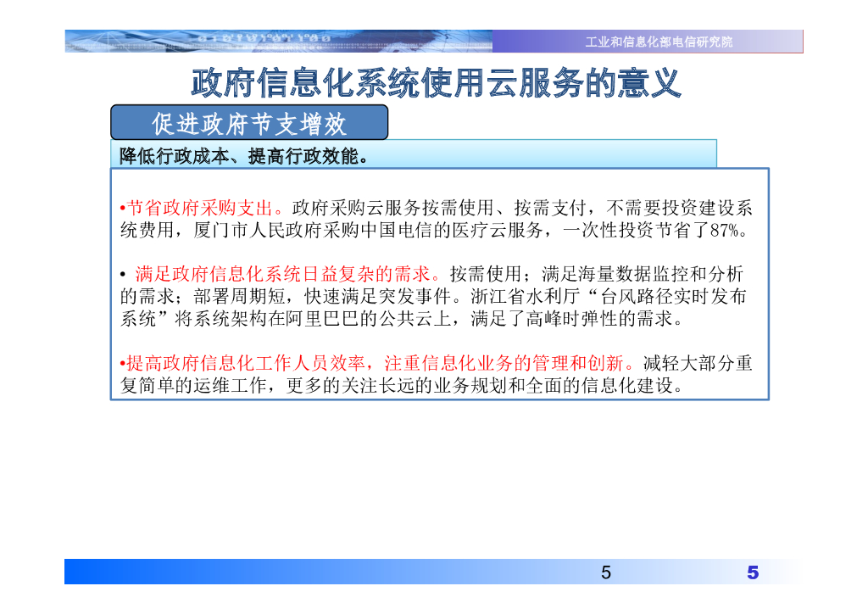Click header text 工业和信息化部电信研究院
This screenshot has width=868, height=614.
[659, 42]
